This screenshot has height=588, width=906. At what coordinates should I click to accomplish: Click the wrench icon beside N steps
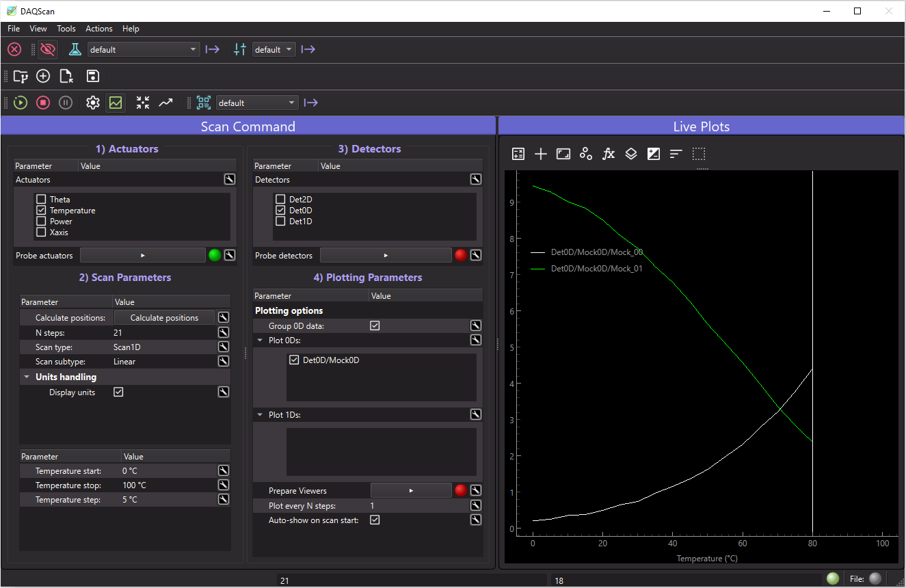223,332
